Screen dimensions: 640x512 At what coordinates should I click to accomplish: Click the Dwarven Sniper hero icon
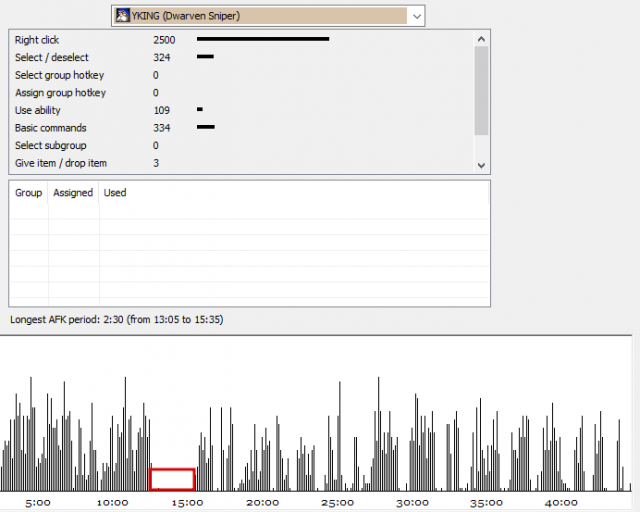122,16
